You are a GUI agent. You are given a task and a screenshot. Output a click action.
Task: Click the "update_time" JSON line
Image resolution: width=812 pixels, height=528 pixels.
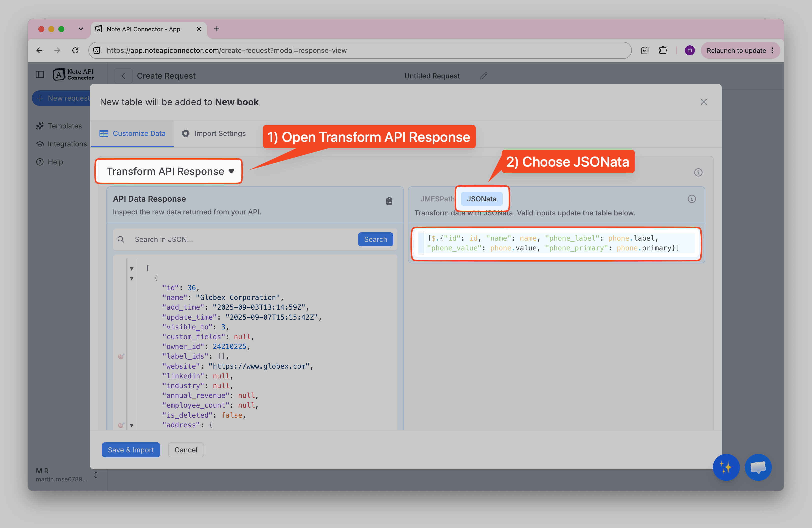pos(242,317)
